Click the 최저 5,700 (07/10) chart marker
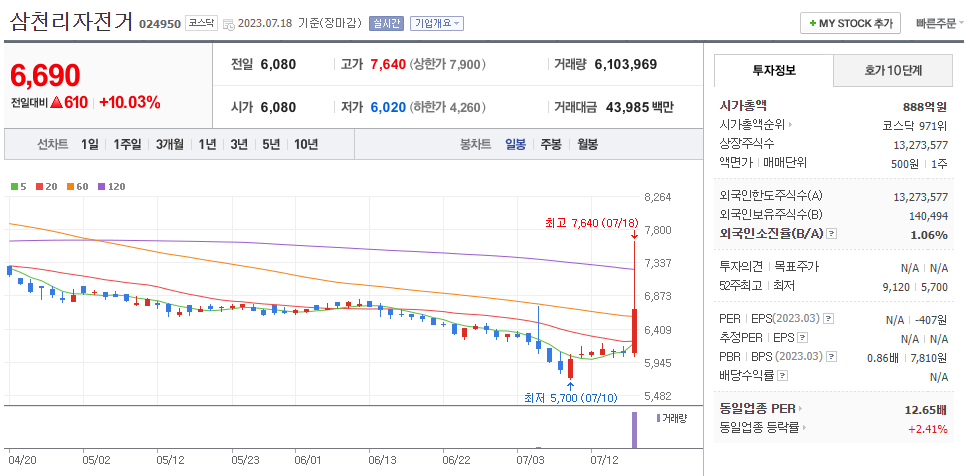This screenshot has width=970, height=476. [570, 397]
